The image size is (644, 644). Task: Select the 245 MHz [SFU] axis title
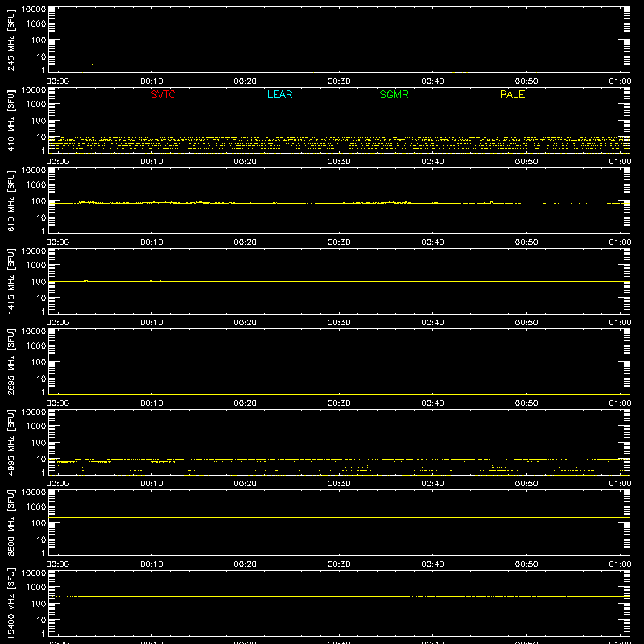point(10,39)
